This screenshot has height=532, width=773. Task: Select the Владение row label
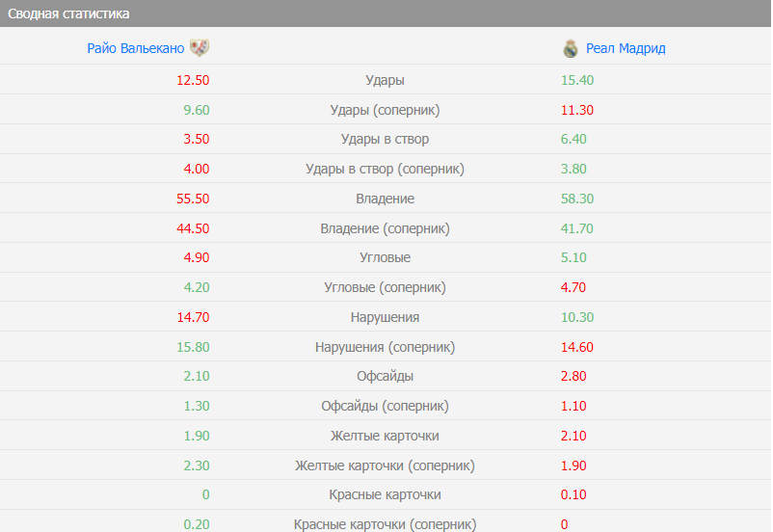pyautogui.click(x=385, y=199)
